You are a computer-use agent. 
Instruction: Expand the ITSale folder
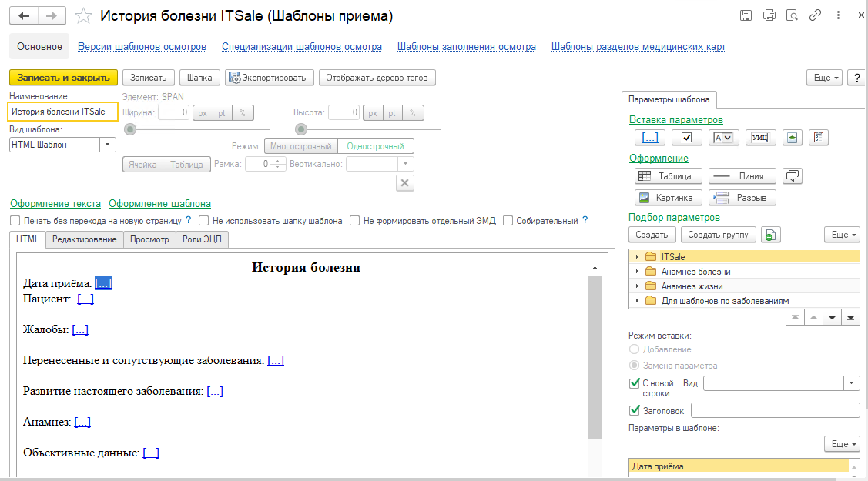[x=637, y=257]
